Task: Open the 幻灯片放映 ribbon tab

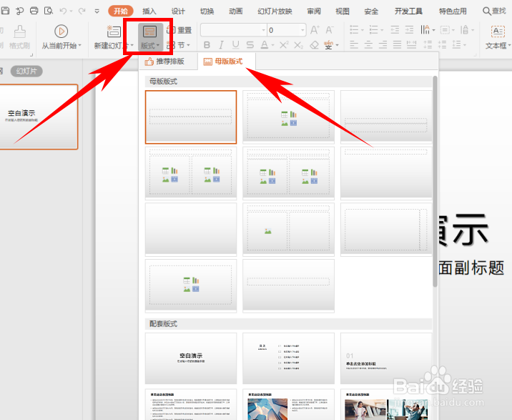Action: pos(275,11)
